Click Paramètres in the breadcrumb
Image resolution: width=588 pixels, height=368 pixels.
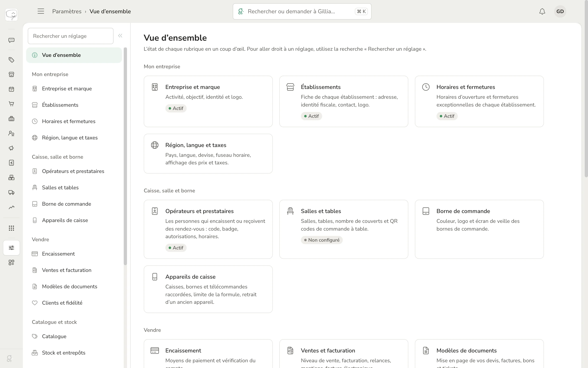coord(67,11)
